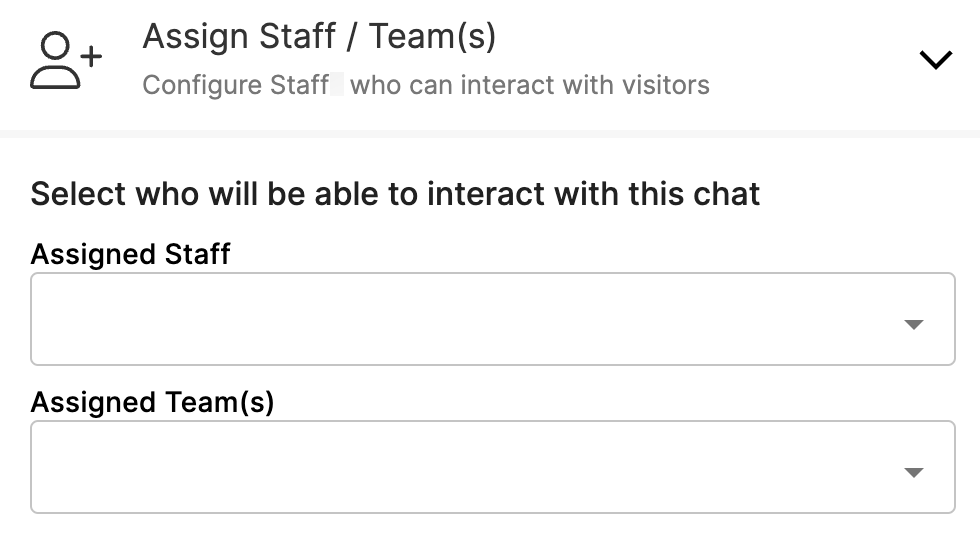Image resolution: width=980 pixels, height=536 pixels.
Task: Click inside the Assigned Staff select field
Action: (492, 319)
